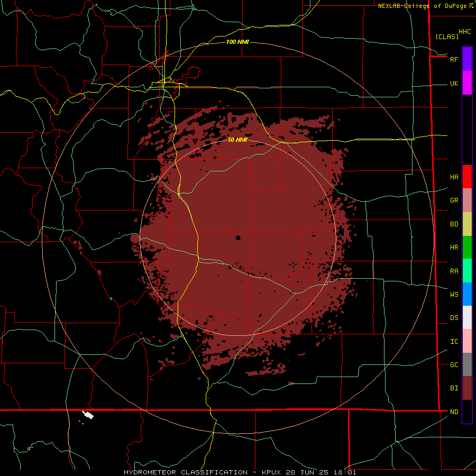Image resolution: width=476 pixels, height=476 pixels.
Task: Select the yellow BD big drops swatch
Action: click(x=467, y=224)
